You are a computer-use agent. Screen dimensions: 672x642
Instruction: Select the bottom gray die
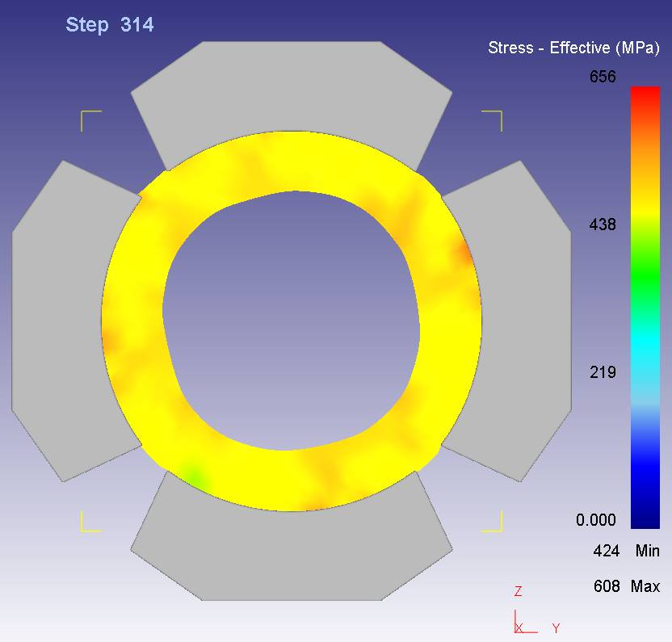(291, 556)
